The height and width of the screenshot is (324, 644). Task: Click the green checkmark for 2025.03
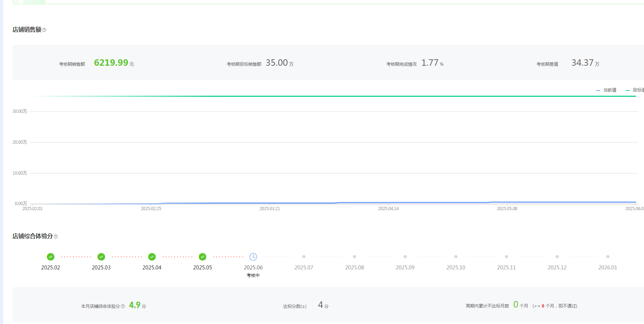(x=101, y=257)
